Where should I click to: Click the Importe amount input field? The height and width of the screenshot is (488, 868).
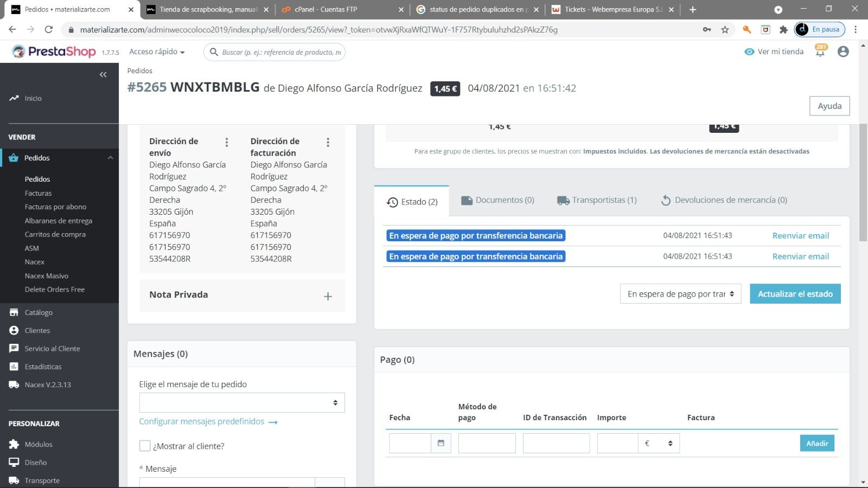click(617, 444)
